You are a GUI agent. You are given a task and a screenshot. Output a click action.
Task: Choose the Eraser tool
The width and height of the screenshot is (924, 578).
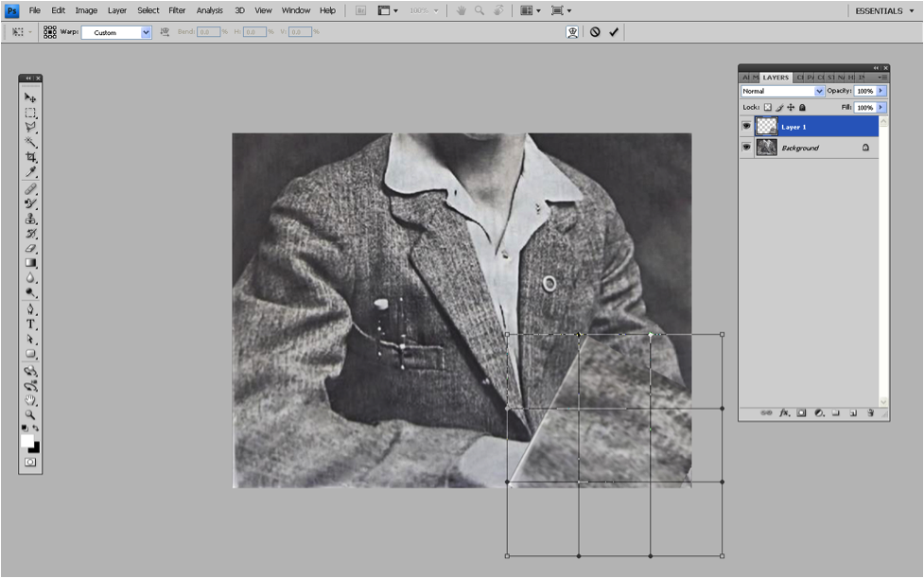coord(30,248)
